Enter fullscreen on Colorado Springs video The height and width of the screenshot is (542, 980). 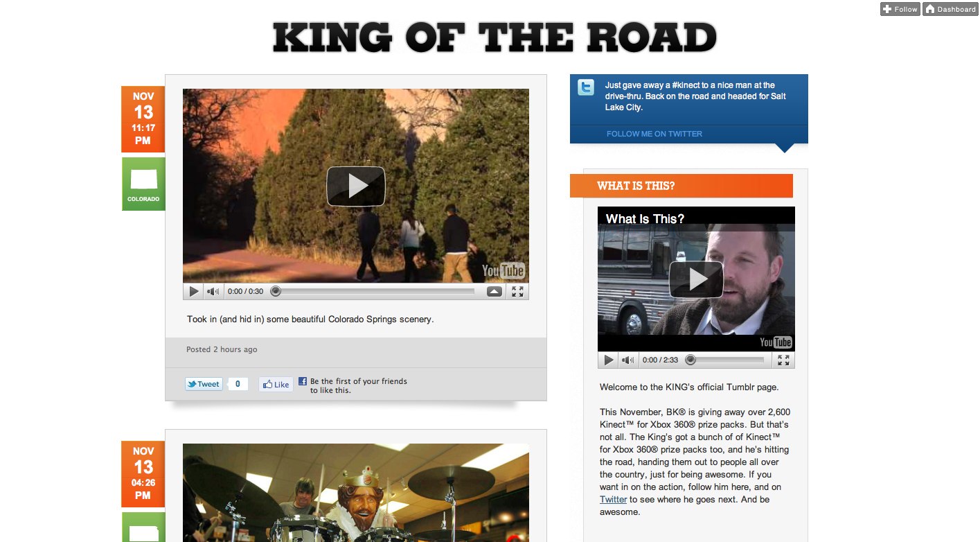tap(517, 292)
